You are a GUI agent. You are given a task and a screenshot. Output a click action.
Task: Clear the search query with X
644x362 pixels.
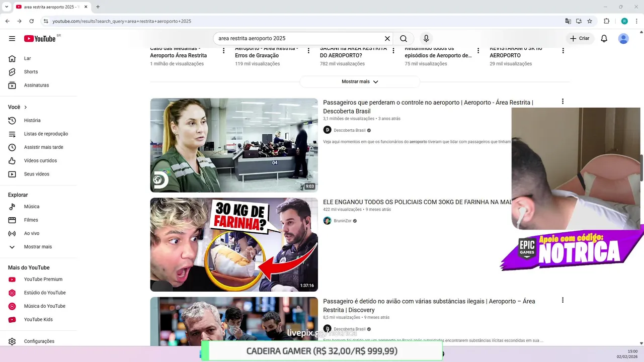tap(387, 39)
